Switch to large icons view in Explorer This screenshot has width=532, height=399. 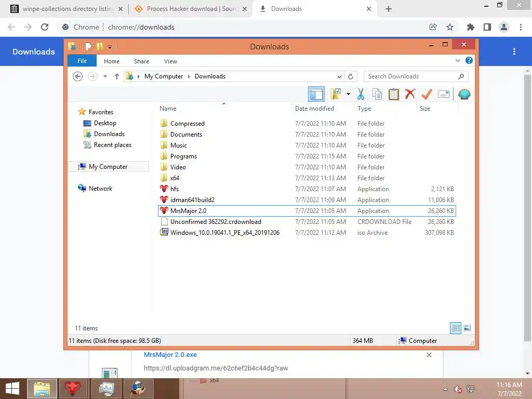(x=467, y=328)
